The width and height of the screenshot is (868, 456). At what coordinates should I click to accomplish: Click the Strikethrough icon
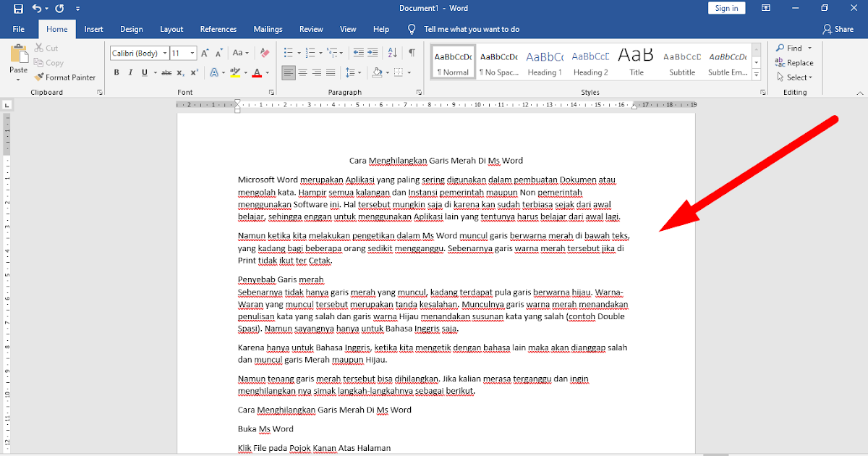(x=166, y=72)
